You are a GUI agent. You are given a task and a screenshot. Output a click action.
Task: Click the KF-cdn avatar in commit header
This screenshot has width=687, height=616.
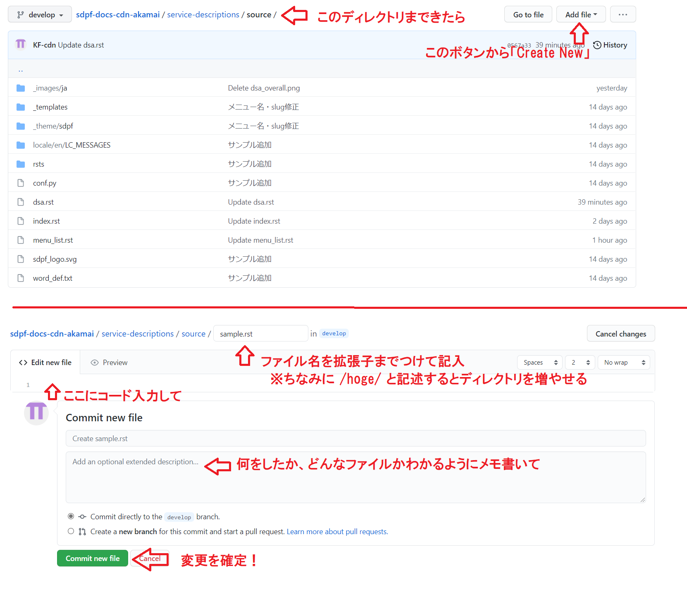click(x=21, y=44)
